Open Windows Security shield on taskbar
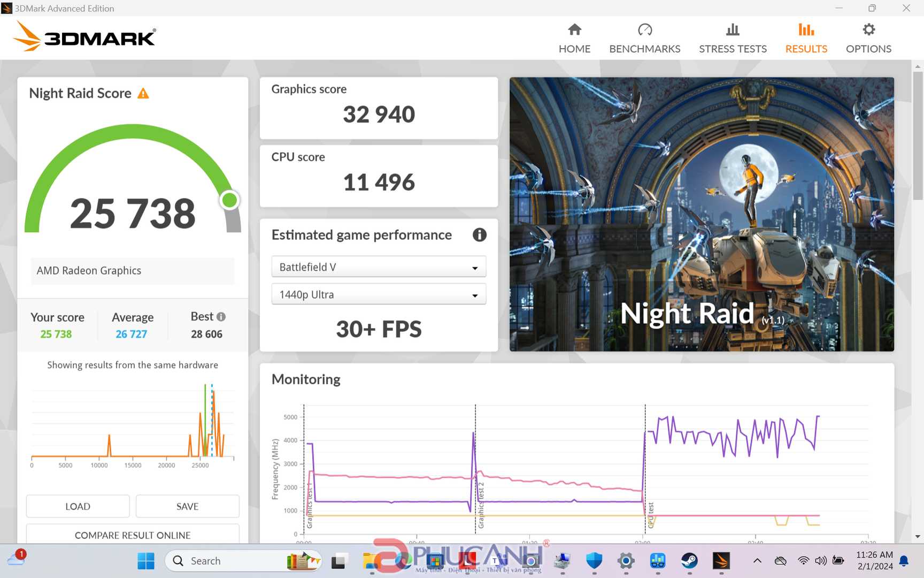The height and width of the screenshot is (578, 924). [x=594, y=561]
